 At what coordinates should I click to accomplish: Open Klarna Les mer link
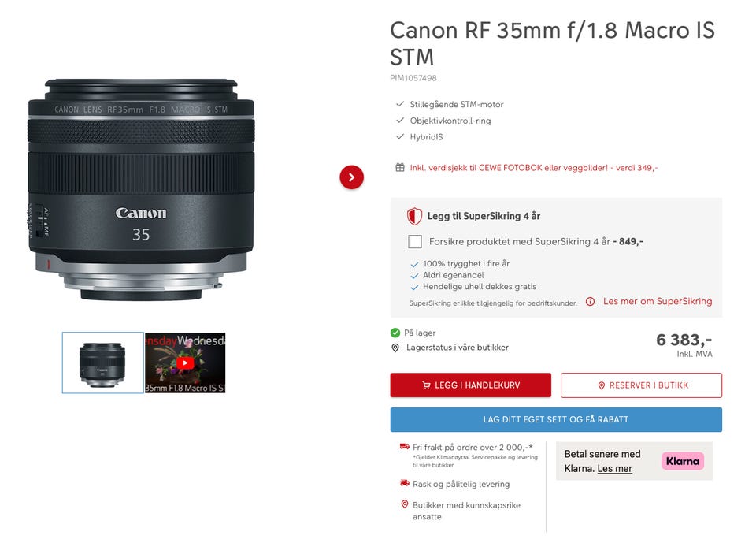[614, 469]
